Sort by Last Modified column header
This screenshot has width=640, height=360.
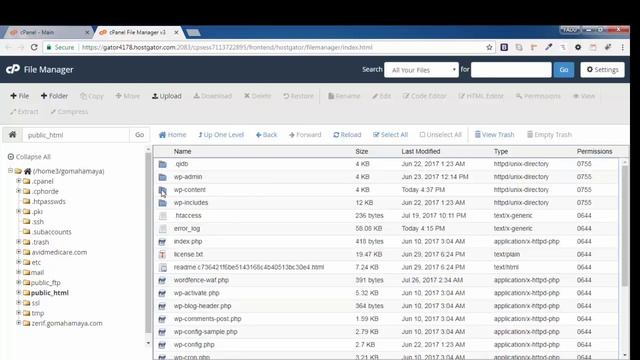(x=420, y=151)
